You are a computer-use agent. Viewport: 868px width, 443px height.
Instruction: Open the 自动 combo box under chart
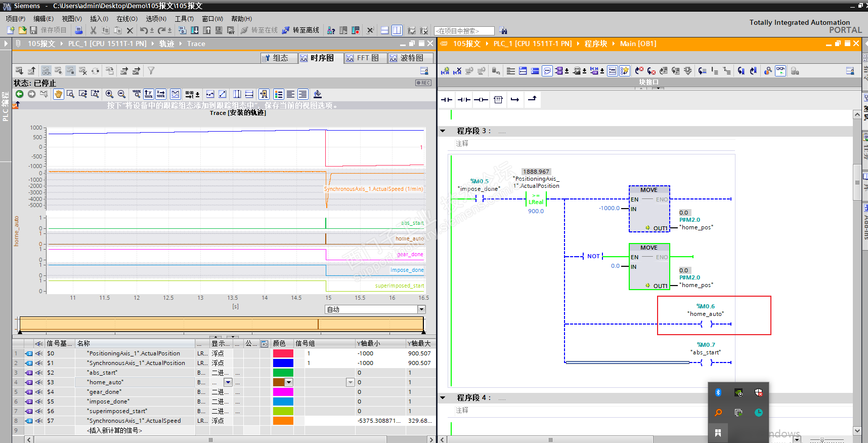click(421, 309)
